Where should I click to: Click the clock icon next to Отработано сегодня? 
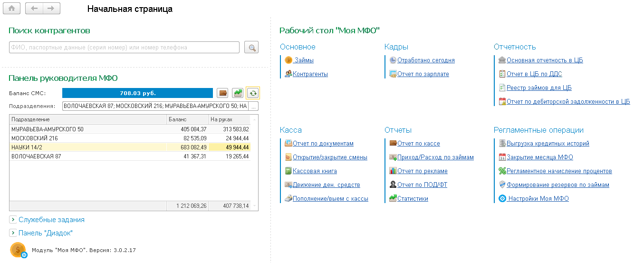[393, 60]
